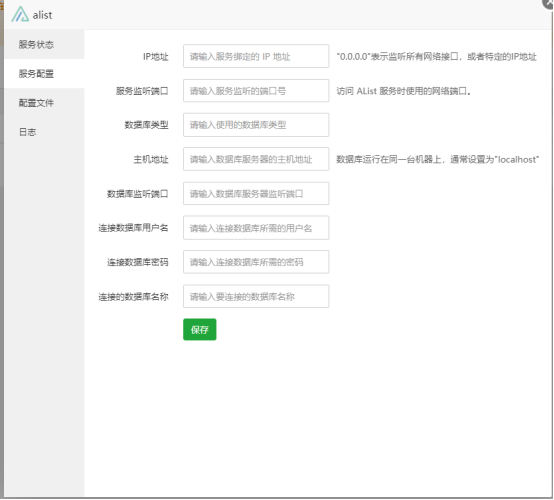
Task: Click the 数据库监听端口 input field
Action: coord(256,193)
